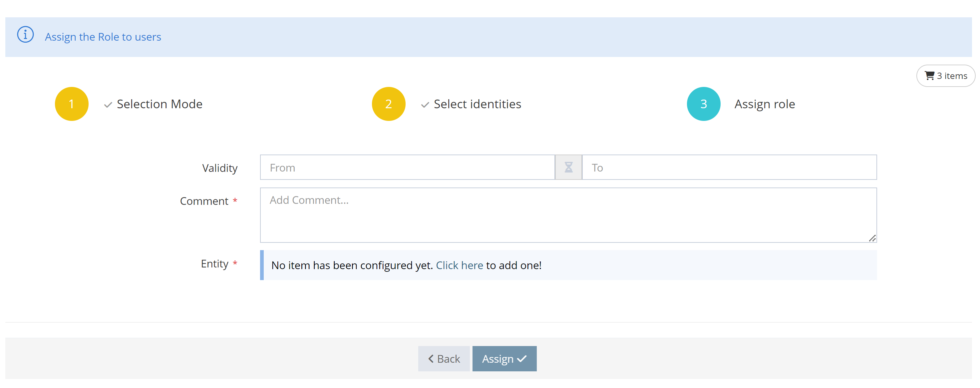Click the info circle icon in the banner
Viewport: 980px width, 388px height.
coord(26,35)
